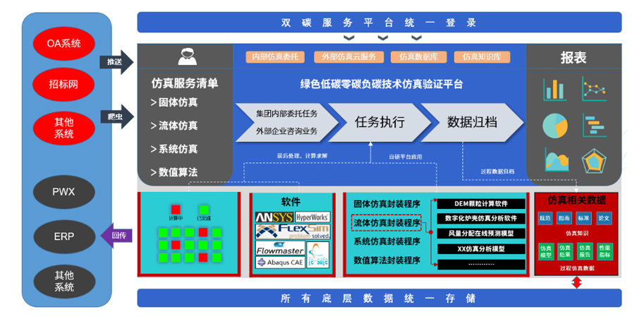The image size is (644, 319).
Task: Open the ANSYS software logo
Action: point(274,217)
